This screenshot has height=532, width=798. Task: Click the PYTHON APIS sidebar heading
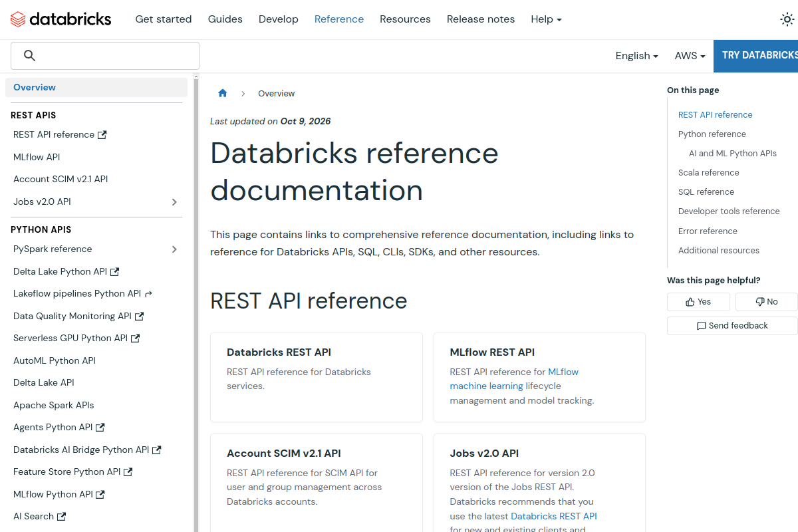pyautogui.click(x=41, y=230)
